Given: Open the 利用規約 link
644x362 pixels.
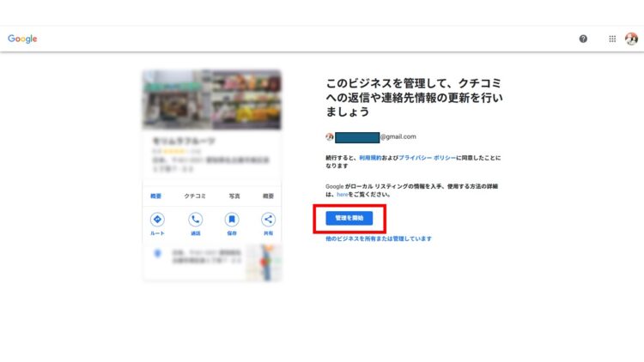Looking at the screenshot, I should [370, 158].
